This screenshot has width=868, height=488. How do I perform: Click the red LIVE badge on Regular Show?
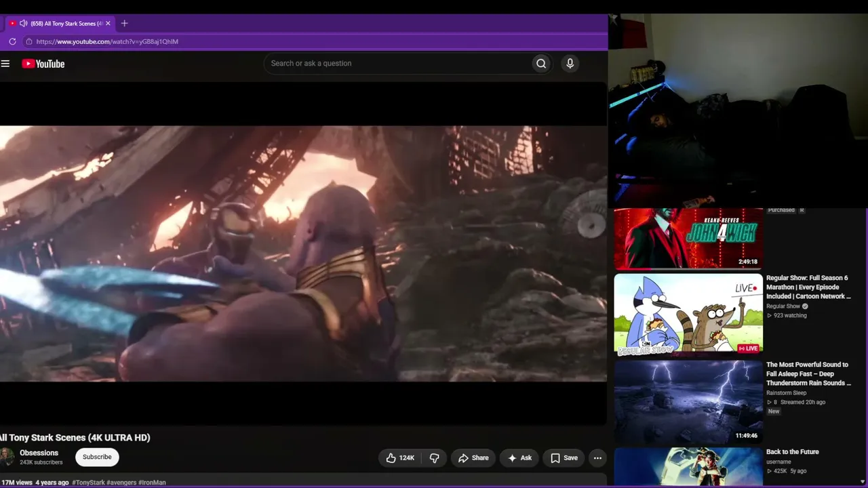pyautogui.click(x=749, y=348)
